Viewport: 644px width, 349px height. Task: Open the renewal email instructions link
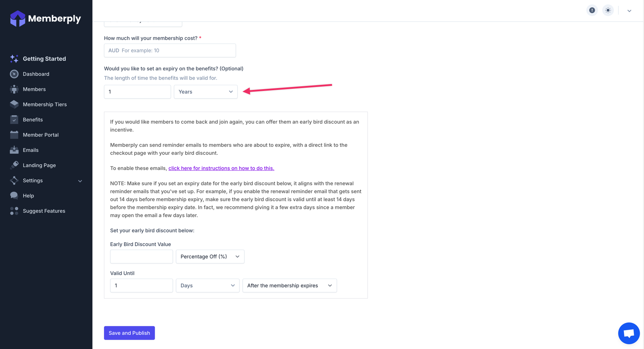(221, 168)
